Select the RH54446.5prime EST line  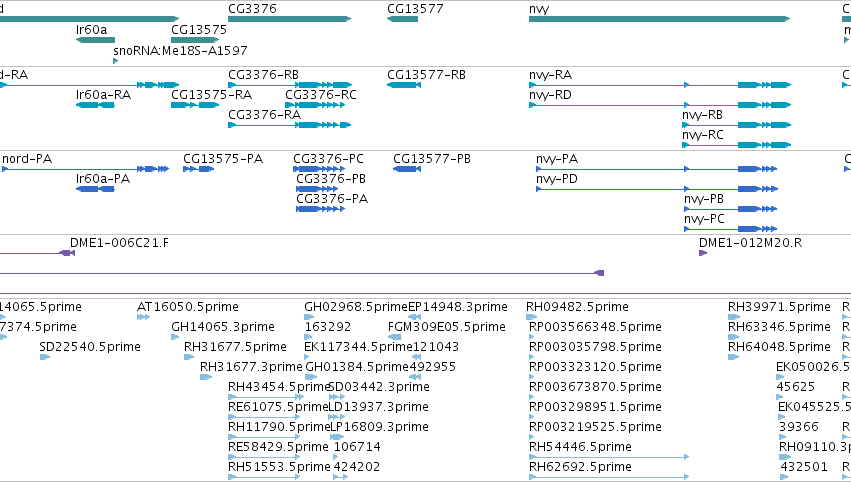tap(609, 457)
